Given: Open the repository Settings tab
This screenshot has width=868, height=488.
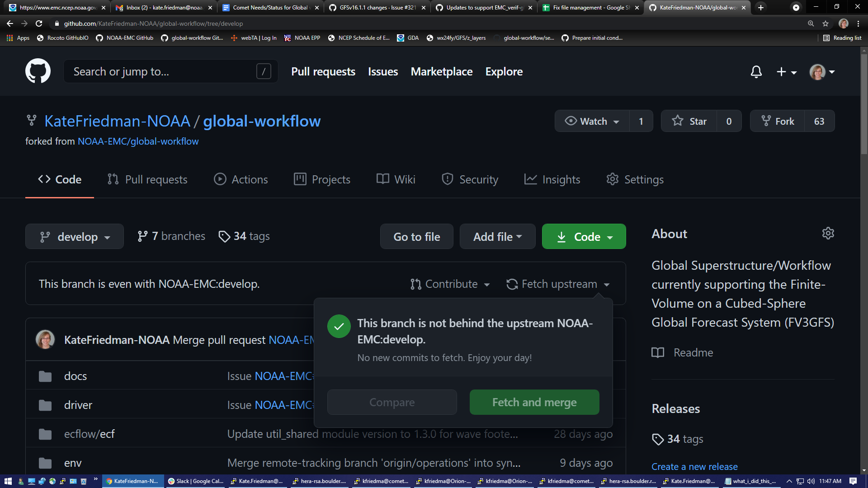Looking at the screenshot, I should (x=635, y=179).
